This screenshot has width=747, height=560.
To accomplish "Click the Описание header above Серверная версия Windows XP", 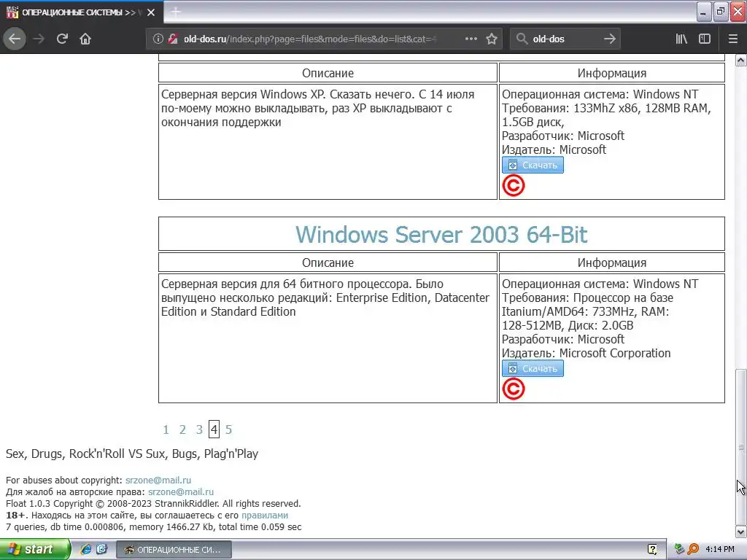I will coord(328,73).
